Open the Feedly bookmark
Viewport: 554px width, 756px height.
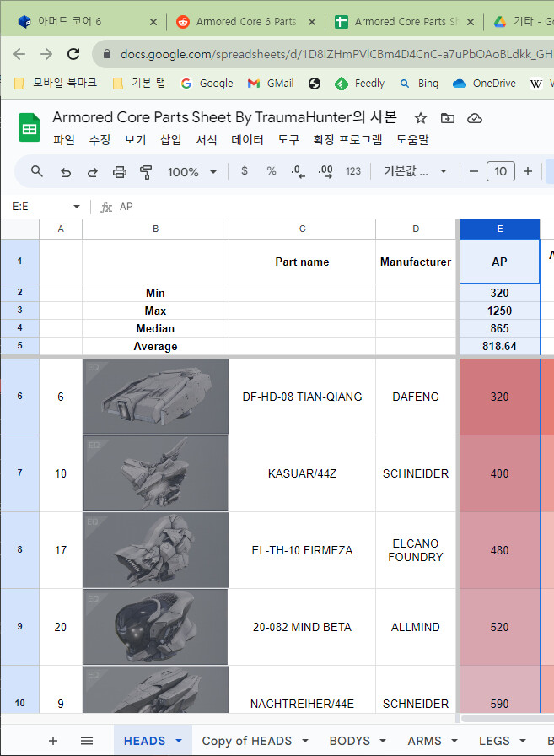pyautogui.click(x=360, y=84)
